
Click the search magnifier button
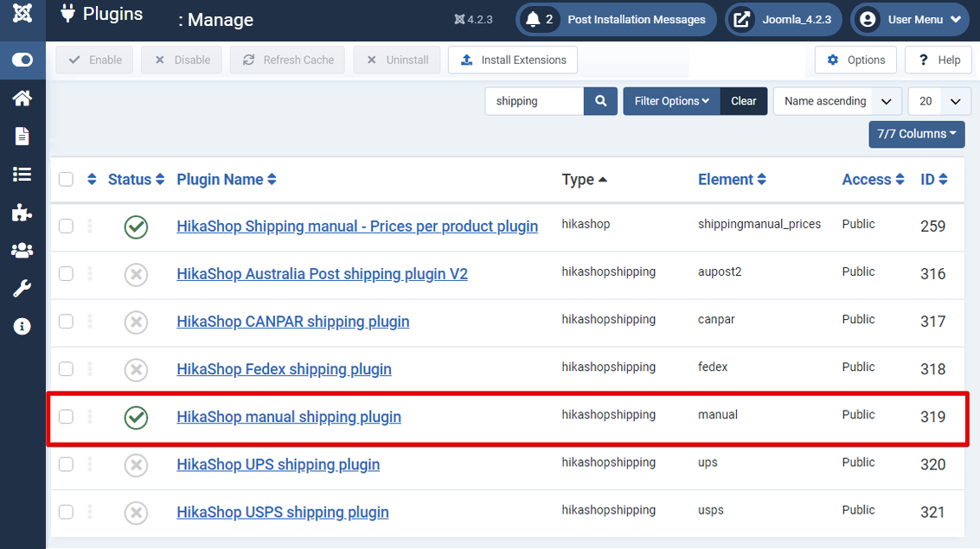(x=600, y=101)
